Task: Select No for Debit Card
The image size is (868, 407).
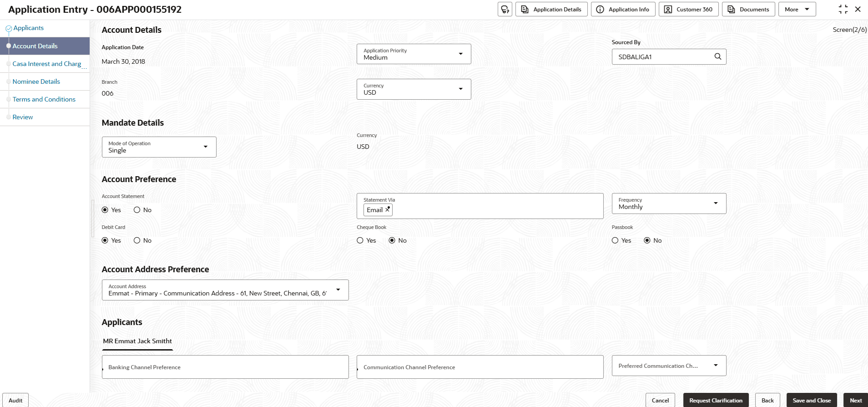Action: click(x=137, y=240)
